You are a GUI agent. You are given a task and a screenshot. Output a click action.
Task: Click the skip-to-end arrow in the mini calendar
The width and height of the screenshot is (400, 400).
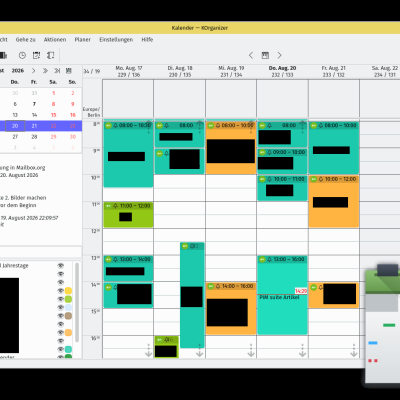tap(57, 71)
